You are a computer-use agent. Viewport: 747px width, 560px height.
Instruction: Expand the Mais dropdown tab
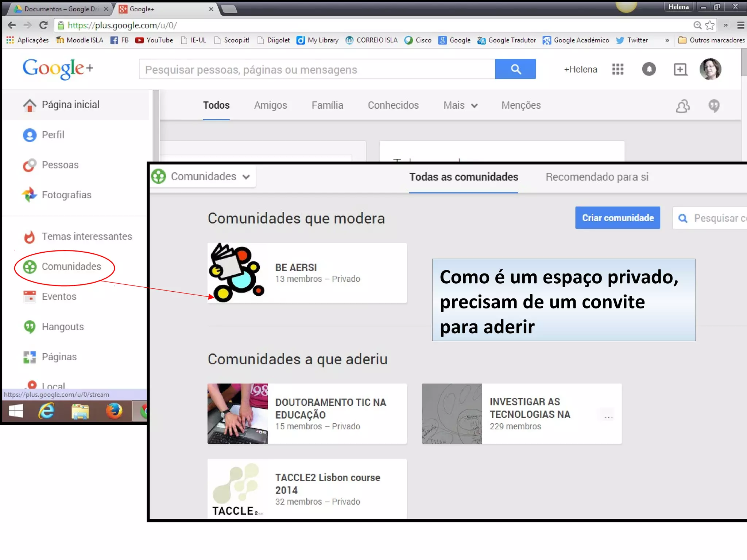click(460, 105)
